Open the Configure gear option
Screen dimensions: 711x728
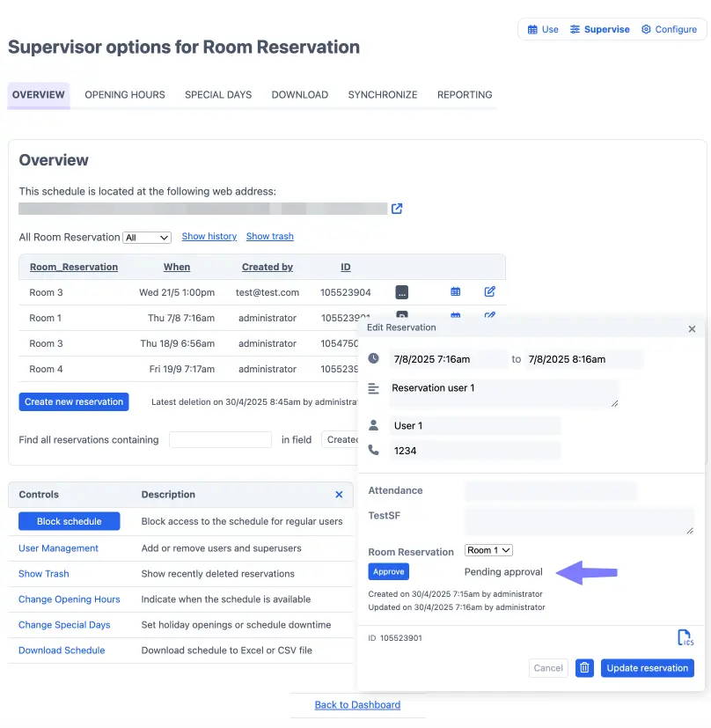coord(670,29)
